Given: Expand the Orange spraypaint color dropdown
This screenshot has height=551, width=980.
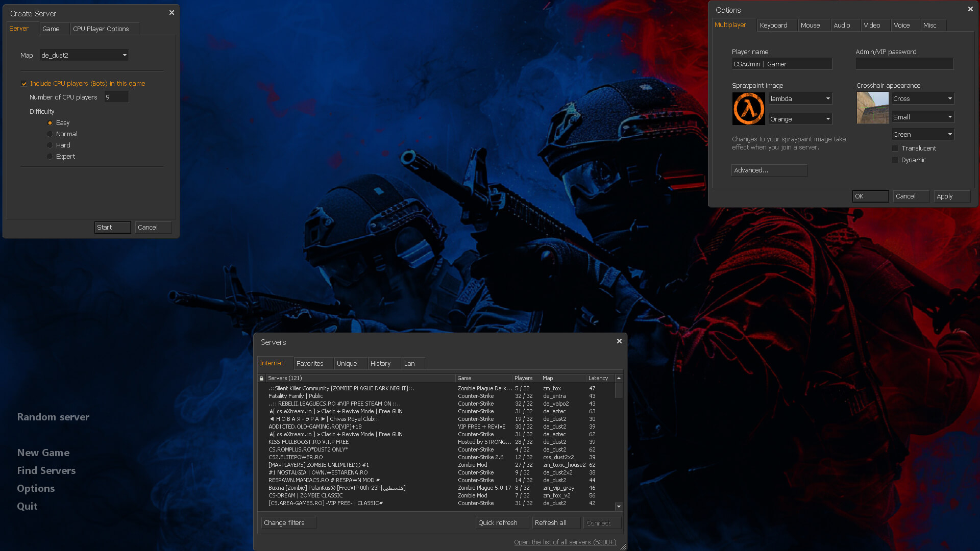Looking at the screenshot, I should pyautogui.click(x=800, y=119).
